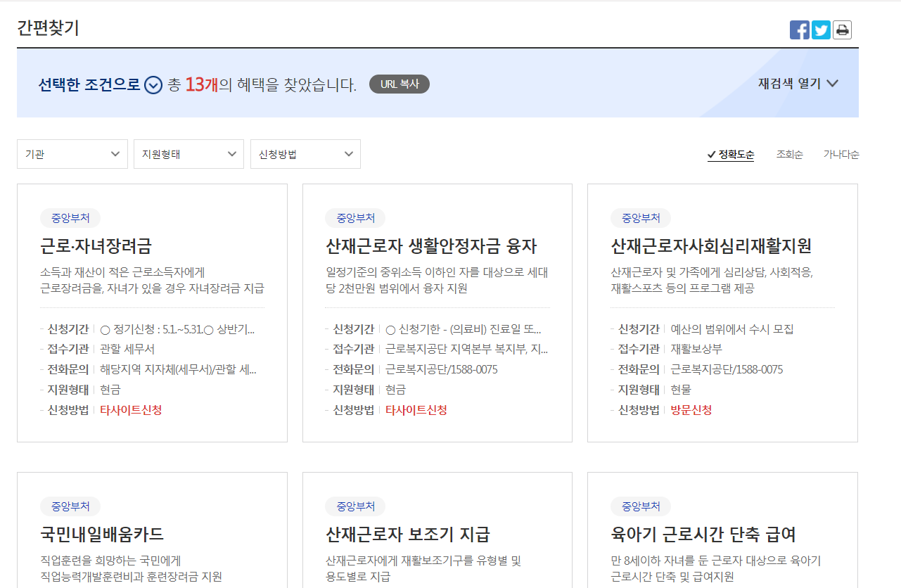Click 관할 세무서 접수기관 value

pos(127,349)
